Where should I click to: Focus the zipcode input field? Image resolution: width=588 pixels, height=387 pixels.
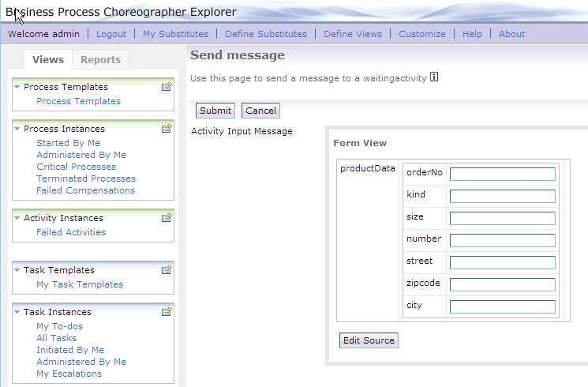[503, 284]
